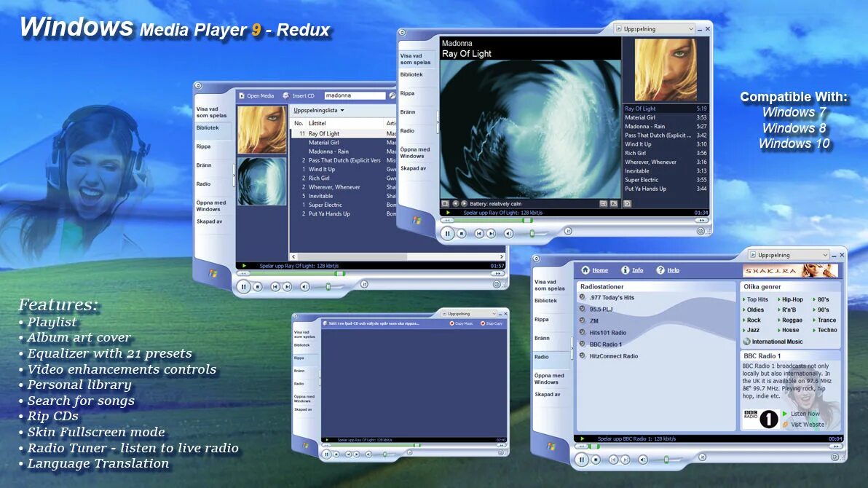Skip to next track in visualization window
Image resolution: width=868 pixels, height=488 pixels.
tap(491, 234)
